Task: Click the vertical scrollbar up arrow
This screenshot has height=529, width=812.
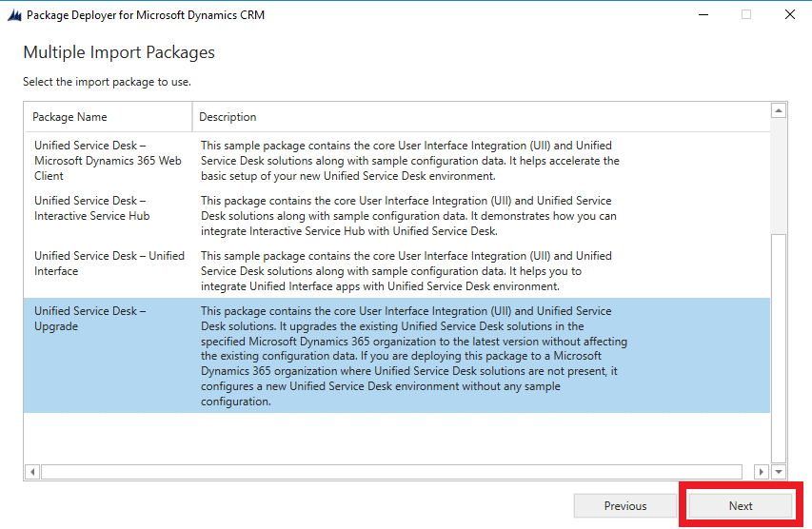Action: (779, 110)
